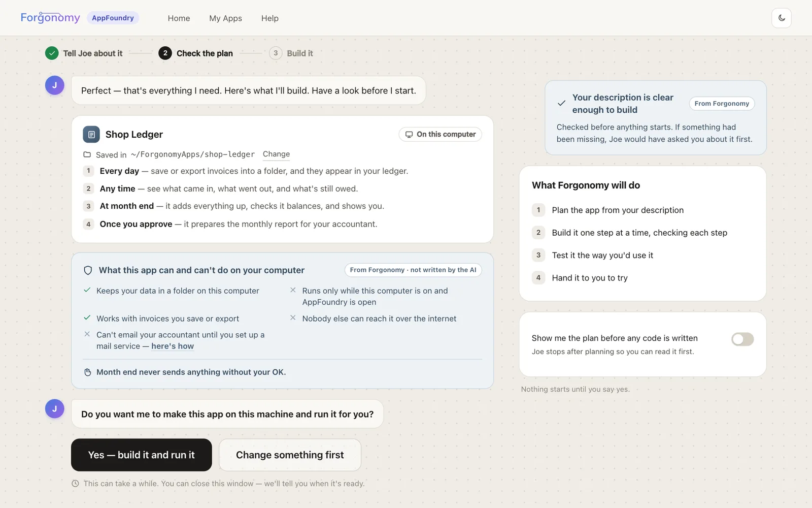
Task: Click check icon beside Keeps your data
Action: 87,290
